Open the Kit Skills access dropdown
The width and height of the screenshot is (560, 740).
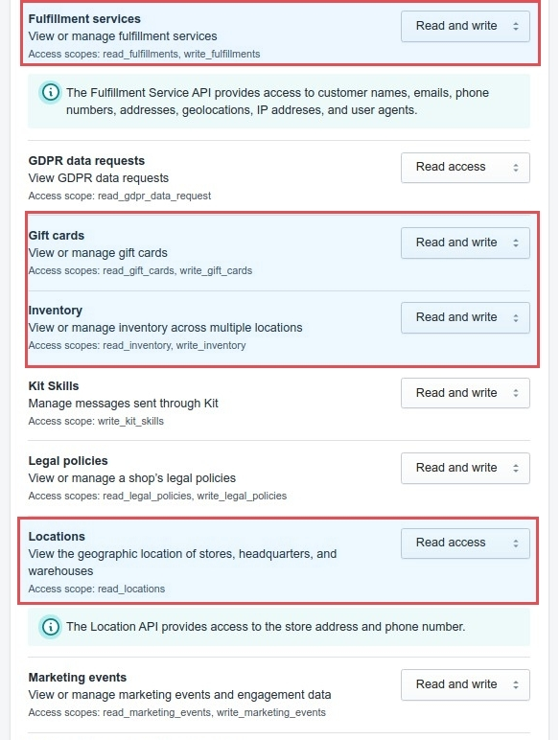[x=465, y=393]
